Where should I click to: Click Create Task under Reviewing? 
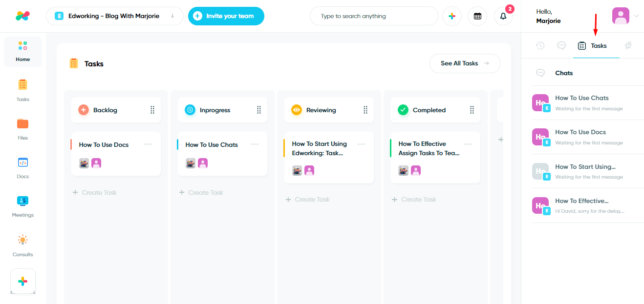308,199
